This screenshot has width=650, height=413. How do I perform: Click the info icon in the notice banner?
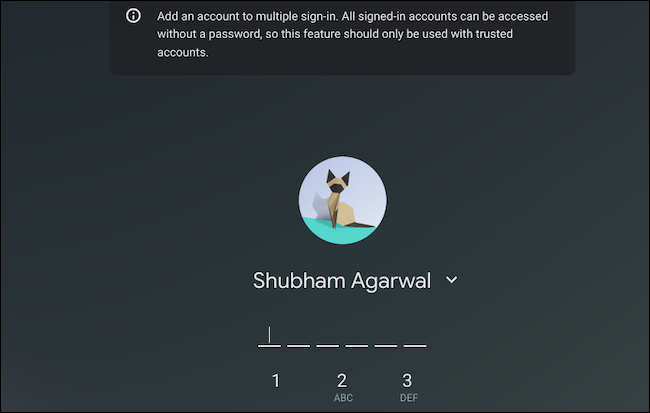(x=133, y=16)
